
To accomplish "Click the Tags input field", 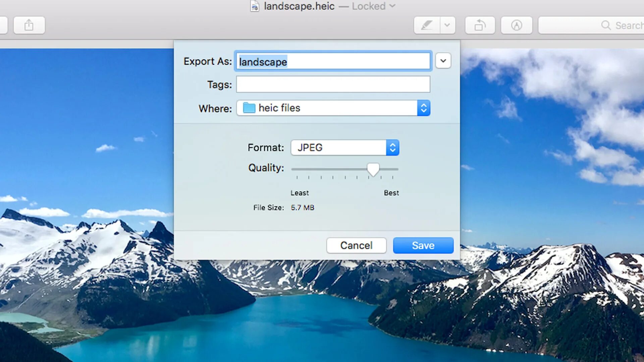I will point(333,84).
